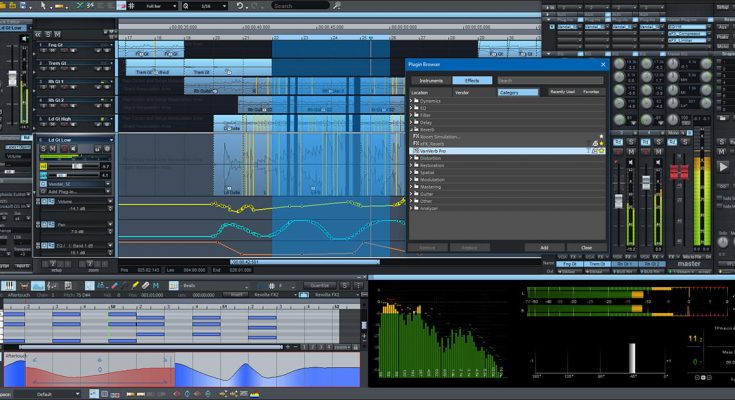735x400 pixels.
Task: Click the star icon on Room Simulation row
Action: [x=601, y=136]
